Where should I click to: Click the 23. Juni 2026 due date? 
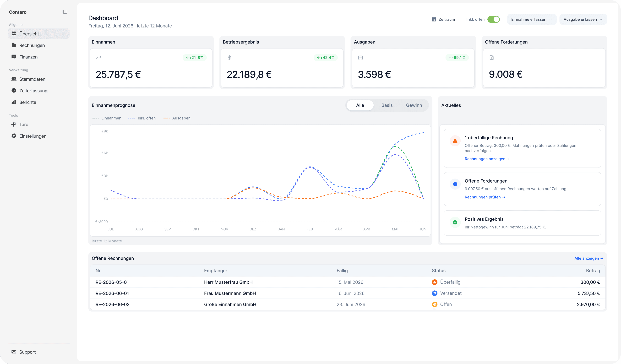point(351,304)
